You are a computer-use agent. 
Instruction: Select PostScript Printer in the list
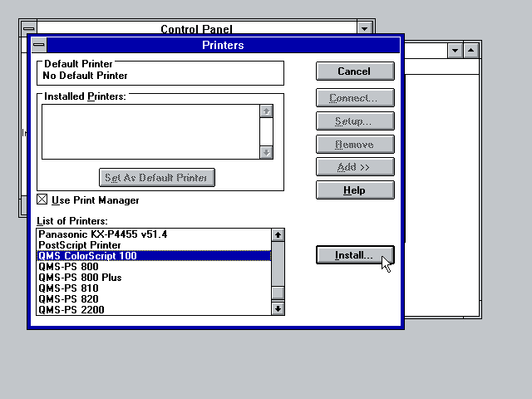pos(154,245)
